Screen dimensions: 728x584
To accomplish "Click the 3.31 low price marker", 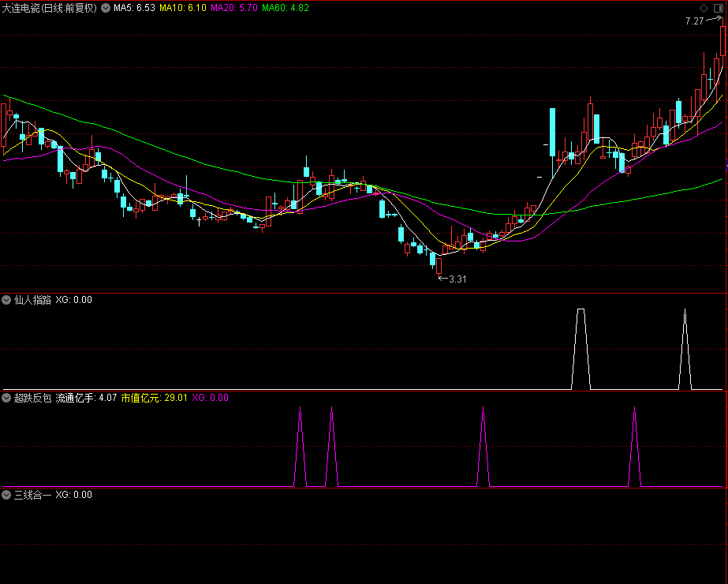I will (x=457, y=279).
